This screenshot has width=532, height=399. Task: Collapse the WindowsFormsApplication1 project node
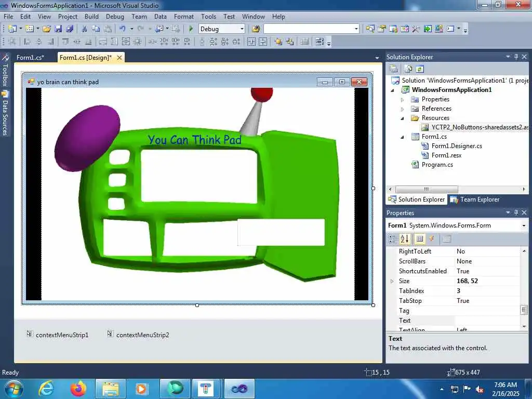[x=393, y=90]
